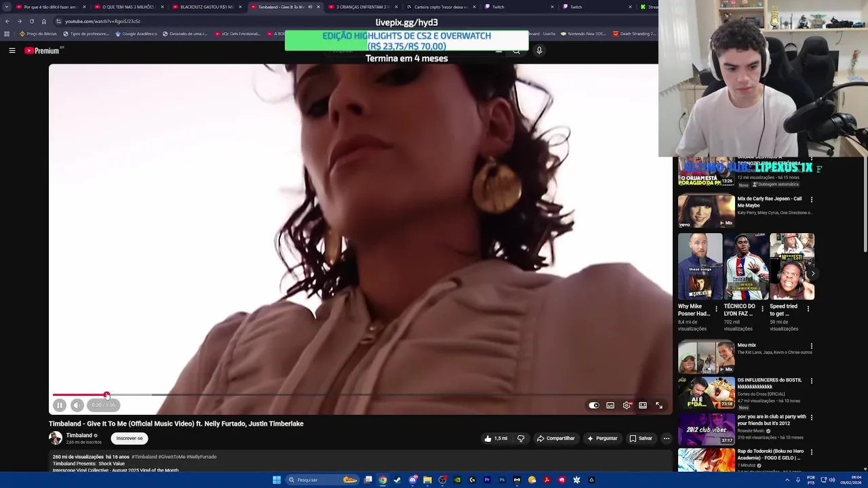Open the Preço do Bitcoin bookmark
Viewport: 868px width, 488px height.
click(x=38, y=34)
